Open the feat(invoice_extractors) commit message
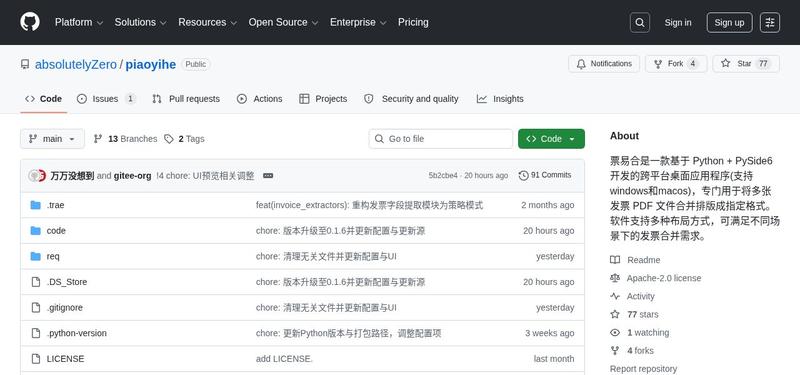This screenshot has height=375, width=800. click(x=369, y=205)
